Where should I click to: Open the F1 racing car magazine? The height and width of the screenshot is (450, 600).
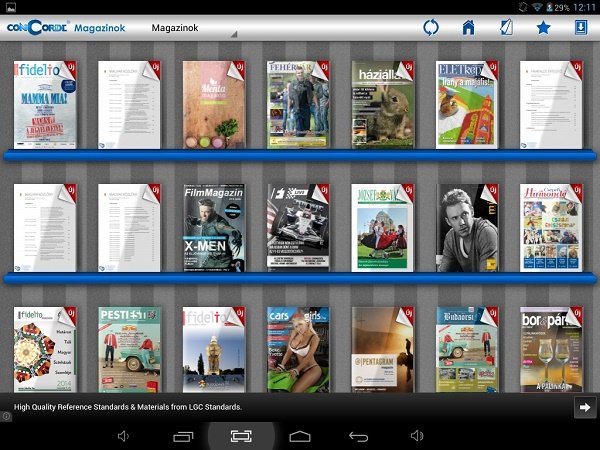point(298,228)
